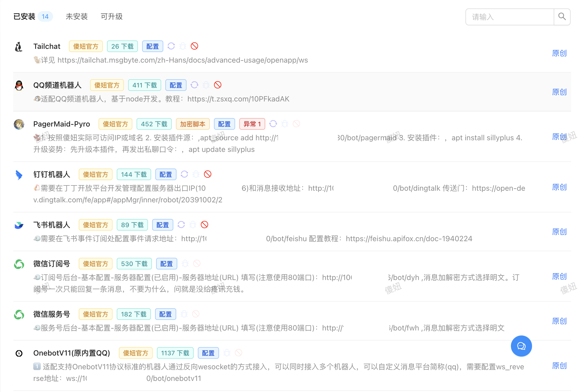This screenshot has width=578, height=392.
Task: Click the 微信服务号 green swirl icon
Action: tap(19, 315)
